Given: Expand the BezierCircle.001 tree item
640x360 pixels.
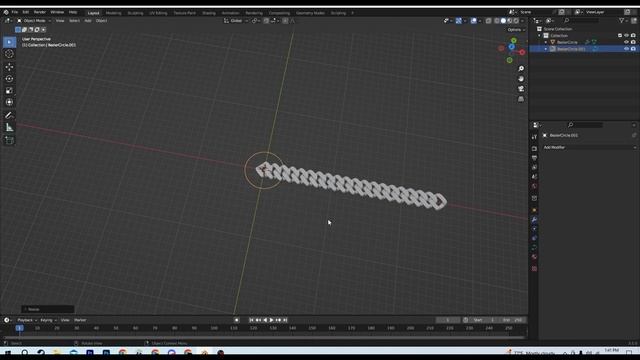Looking at the screenshot, I should tap(546, 49).
